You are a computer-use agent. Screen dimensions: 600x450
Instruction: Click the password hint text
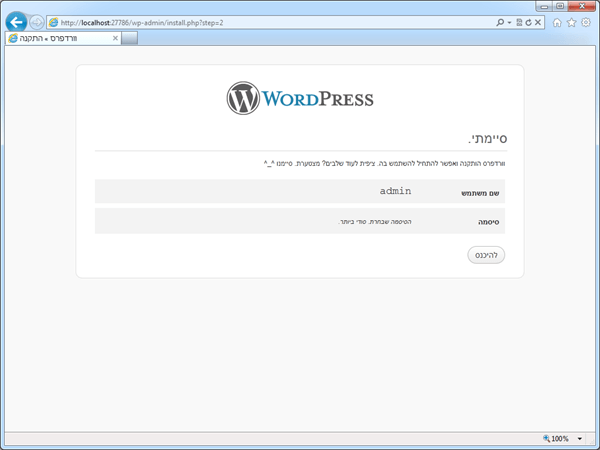(375, 222)
